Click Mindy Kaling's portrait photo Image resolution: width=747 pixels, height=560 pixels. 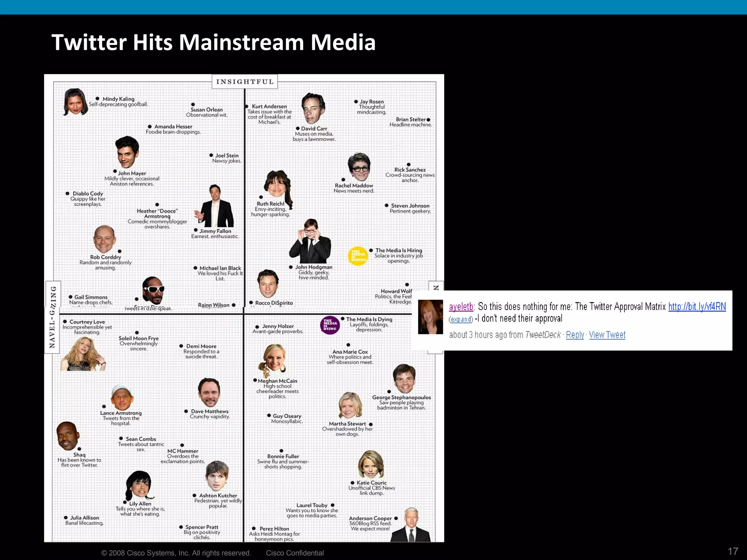pyautogui.click(x=76, y=102)
